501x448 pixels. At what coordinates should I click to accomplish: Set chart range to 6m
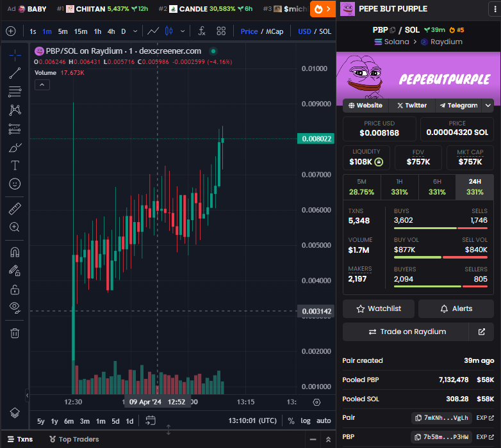(69, 421)
